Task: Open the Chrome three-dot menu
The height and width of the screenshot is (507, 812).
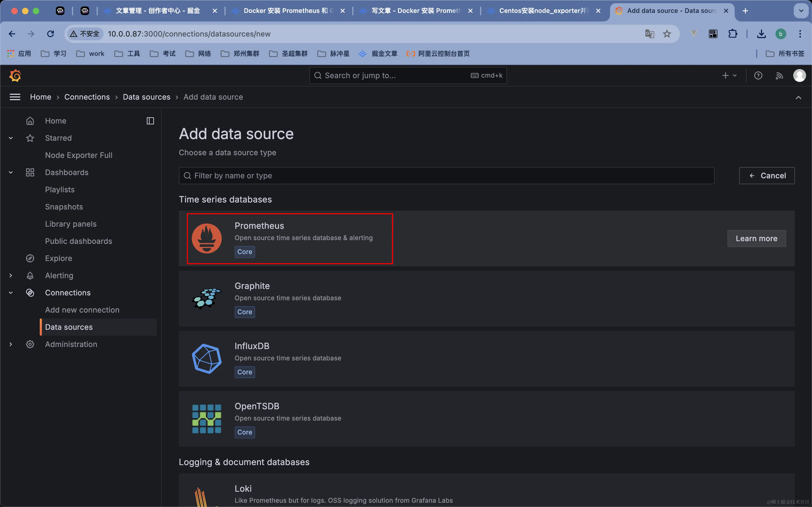Action: (800, 34)
